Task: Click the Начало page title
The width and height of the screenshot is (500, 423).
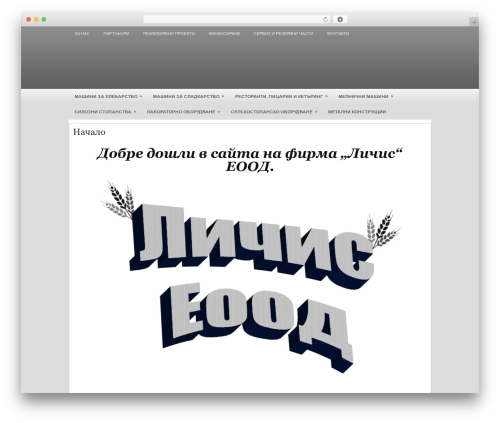Action: tap(89, 132)
